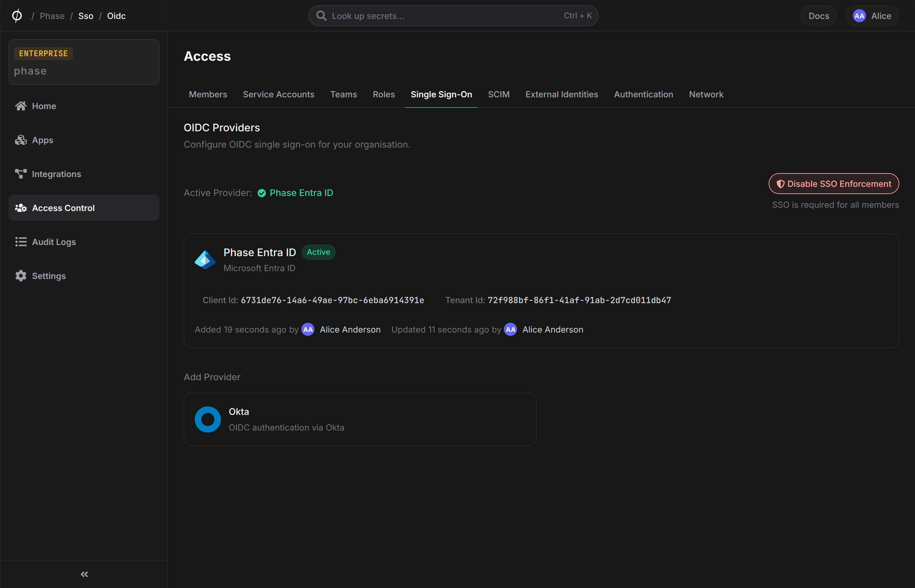Open Audit Logs
This screenshot has width=915, height=588.
(x=84, y=242)
